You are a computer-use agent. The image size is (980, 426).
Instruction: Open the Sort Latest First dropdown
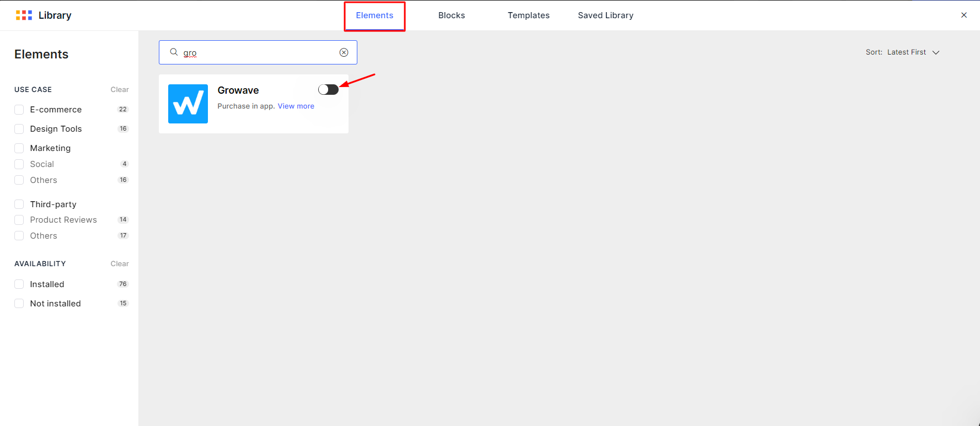[902, 52]
